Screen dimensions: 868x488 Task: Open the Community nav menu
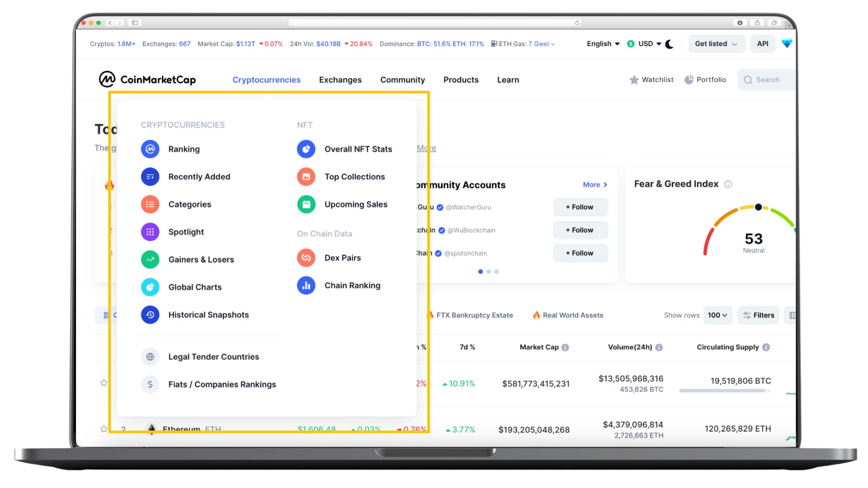coord(402,80)
